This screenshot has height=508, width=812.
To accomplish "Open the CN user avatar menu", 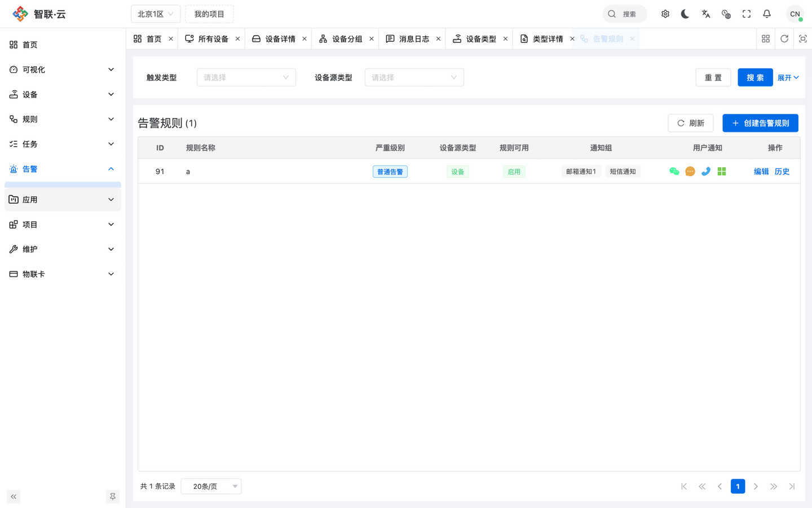I will tap(795, 14).
